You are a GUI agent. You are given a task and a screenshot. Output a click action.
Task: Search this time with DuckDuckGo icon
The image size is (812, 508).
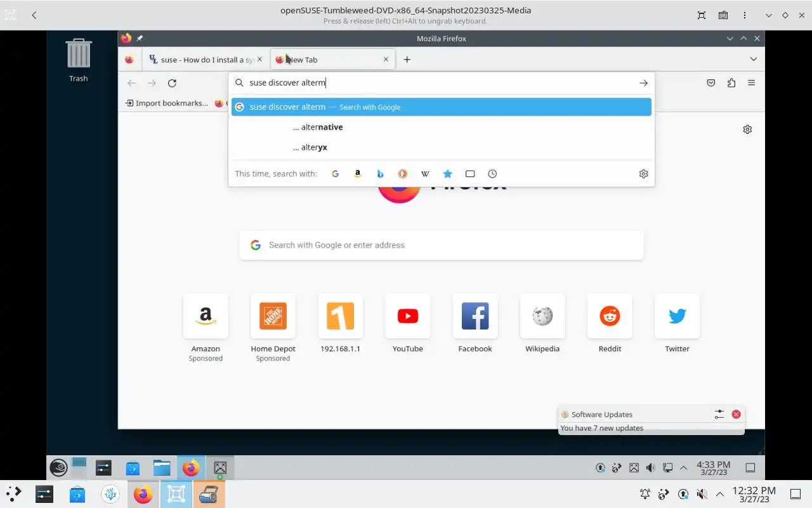(x=402, y=174)
